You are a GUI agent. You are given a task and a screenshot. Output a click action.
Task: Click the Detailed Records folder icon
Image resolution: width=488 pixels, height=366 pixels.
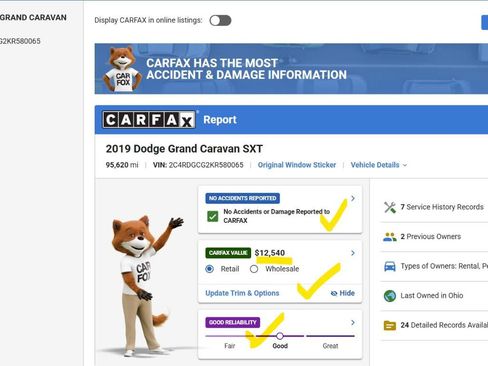click(390, 325)
